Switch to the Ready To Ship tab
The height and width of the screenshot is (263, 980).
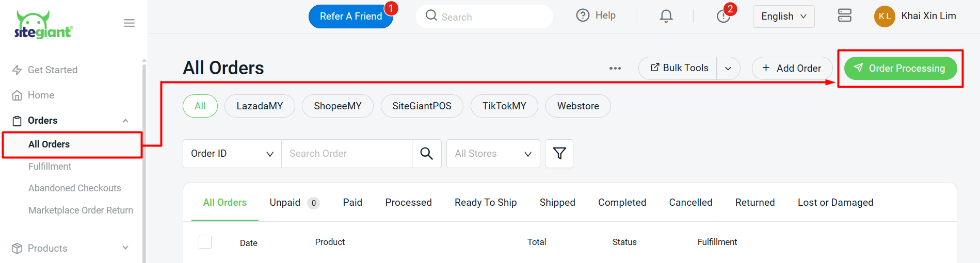[x=486, y=203]
